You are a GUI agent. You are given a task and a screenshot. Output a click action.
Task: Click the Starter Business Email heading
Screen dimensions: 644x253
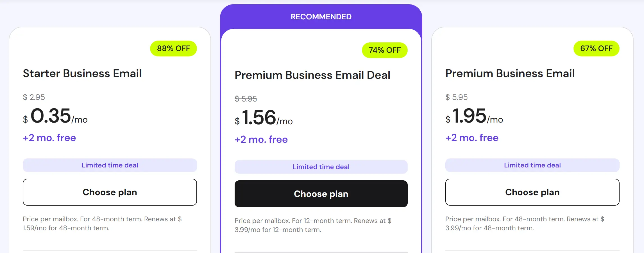tap(82, 73)
